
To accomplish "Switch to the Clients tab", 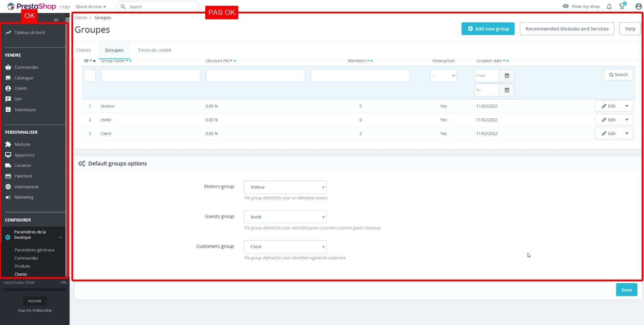I will 84,50.
